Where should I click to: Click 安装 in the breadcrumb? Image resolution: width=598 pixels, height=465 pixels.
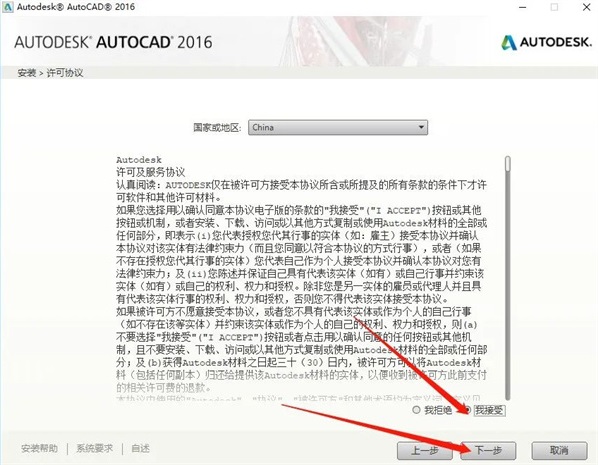[27, 72]
